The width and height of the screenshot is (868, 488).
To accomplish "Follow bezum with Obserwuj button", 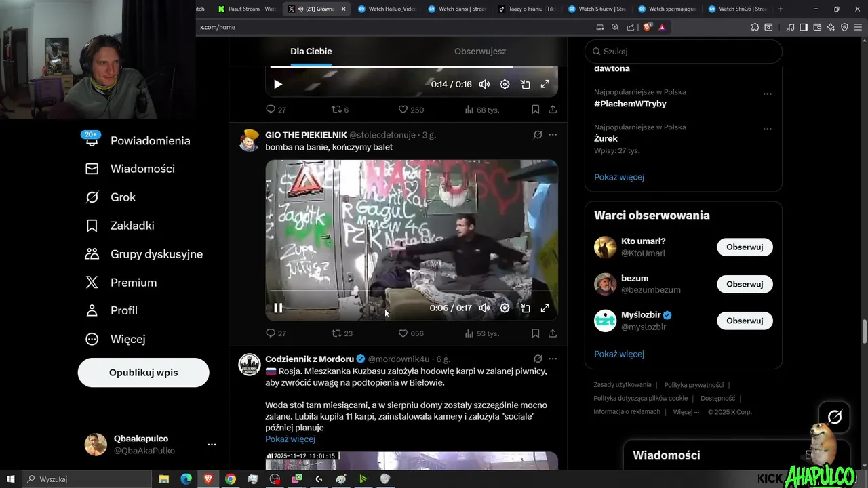I will coord(745,284).
